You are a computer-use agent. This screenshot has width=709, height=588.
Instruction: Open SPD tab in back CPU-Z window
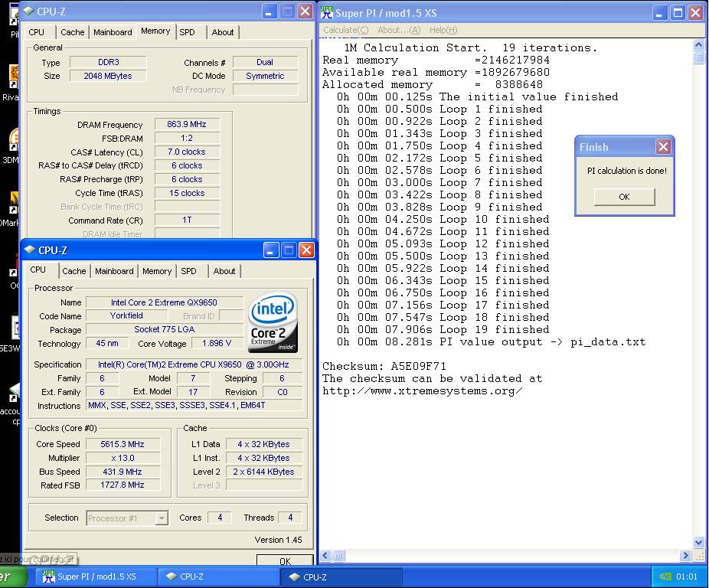(x=187, y=32)
